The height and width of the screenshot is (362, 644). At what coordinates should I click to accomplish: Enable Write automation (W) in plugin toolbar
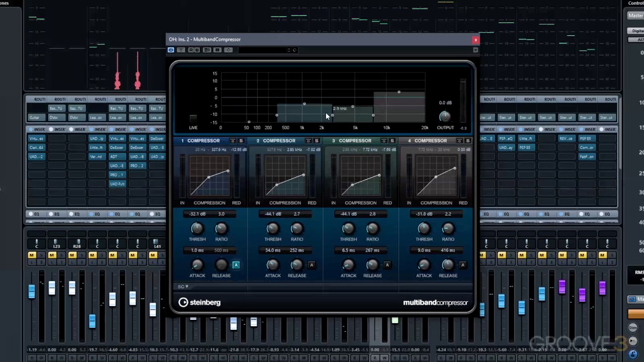tap(197, 50)
